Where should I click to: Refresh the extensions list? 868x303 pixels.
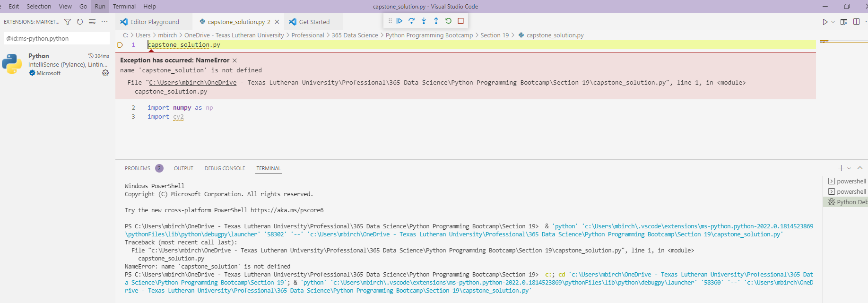80,22
